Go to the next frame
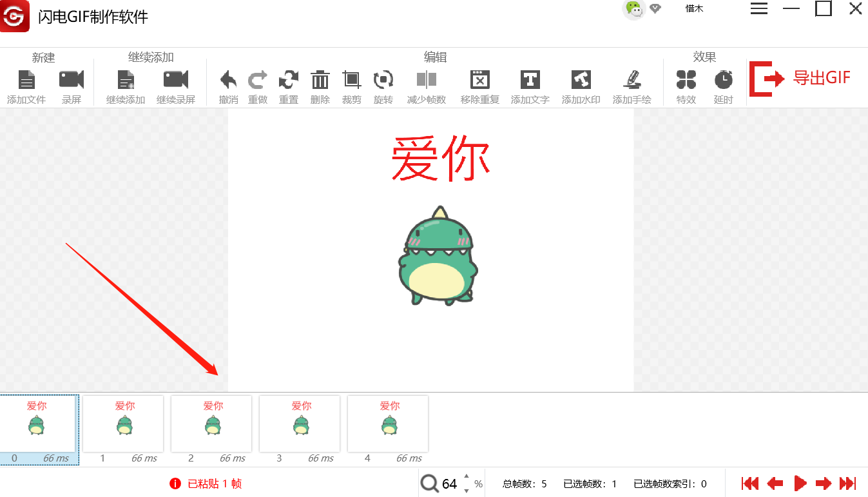This screenshot has height=497, width=868. [824, 483]
